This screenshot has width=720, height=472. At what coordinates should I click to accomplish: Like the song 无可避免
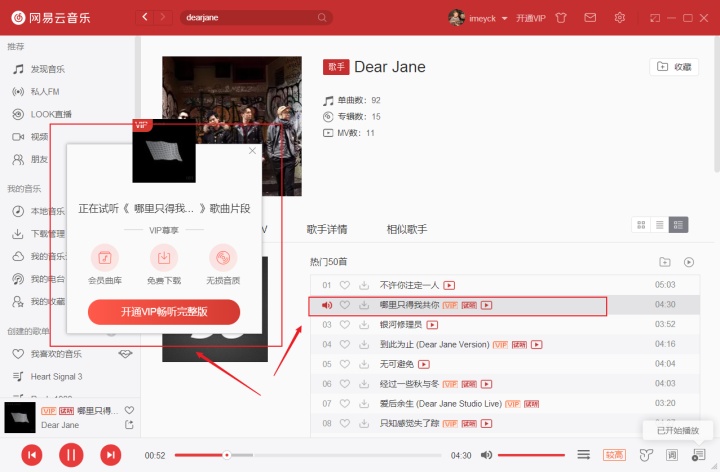(x=345, y=364)
